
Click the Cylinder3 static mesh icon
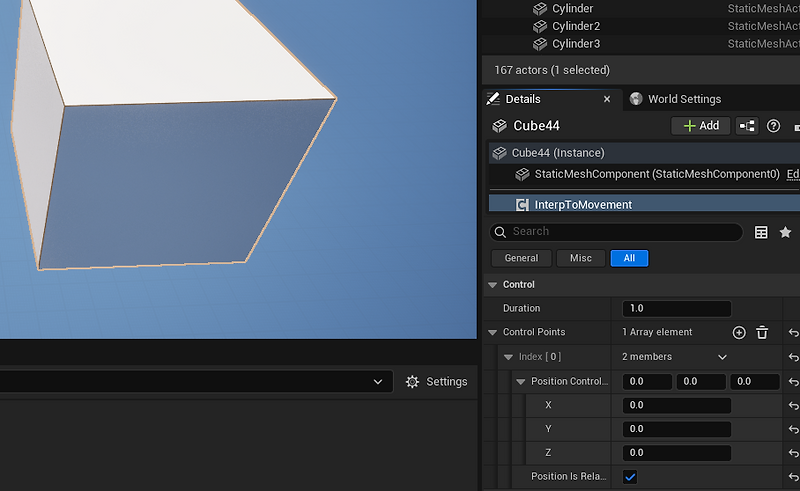pos(540,44)
